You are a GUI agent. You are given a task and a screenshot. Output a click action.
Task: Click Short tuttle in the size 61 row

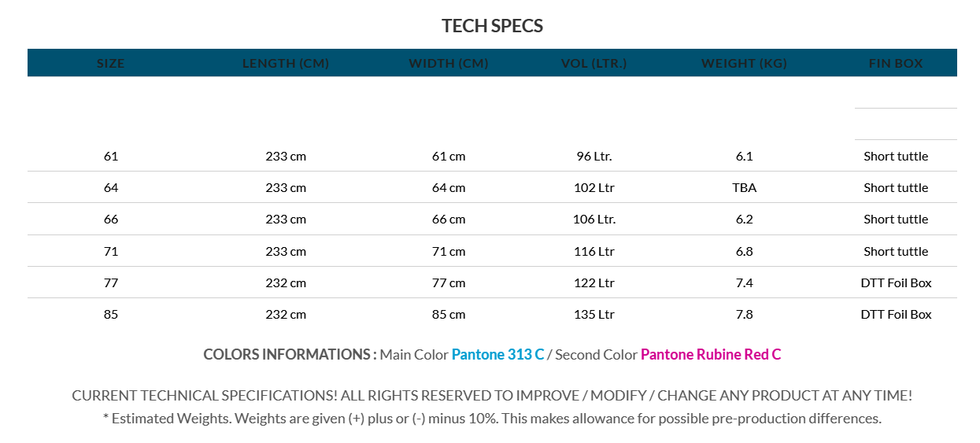point(896,156)
